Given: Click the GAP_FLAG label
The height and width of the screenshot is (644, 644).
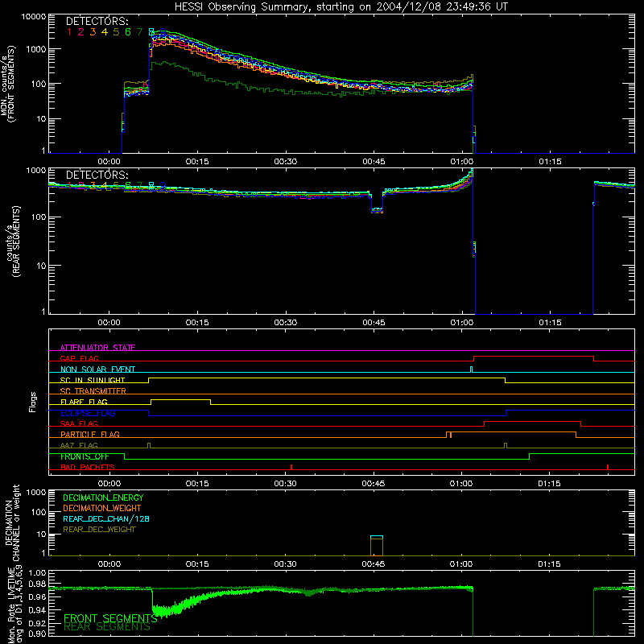Looking at the screenshot, I should click(x=79, y=358).
